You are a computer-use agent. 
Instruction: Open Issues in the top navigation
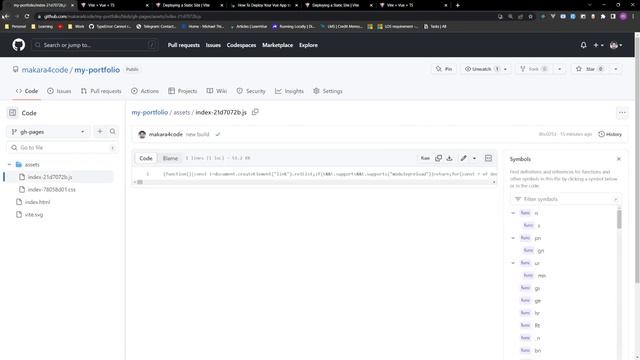[213, 45]
